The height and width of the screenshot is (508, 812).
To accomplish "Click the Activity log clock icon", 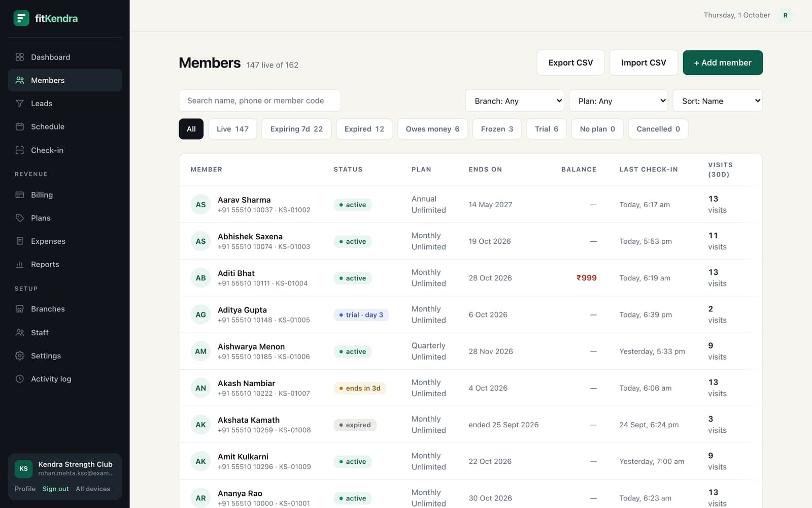I will [x=20, y=378].
